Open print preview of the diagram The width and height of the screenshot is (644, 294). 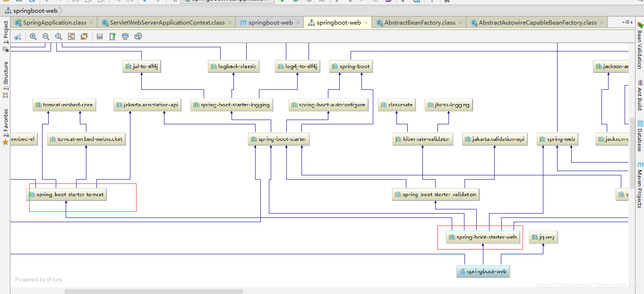[x=138, y=36]
